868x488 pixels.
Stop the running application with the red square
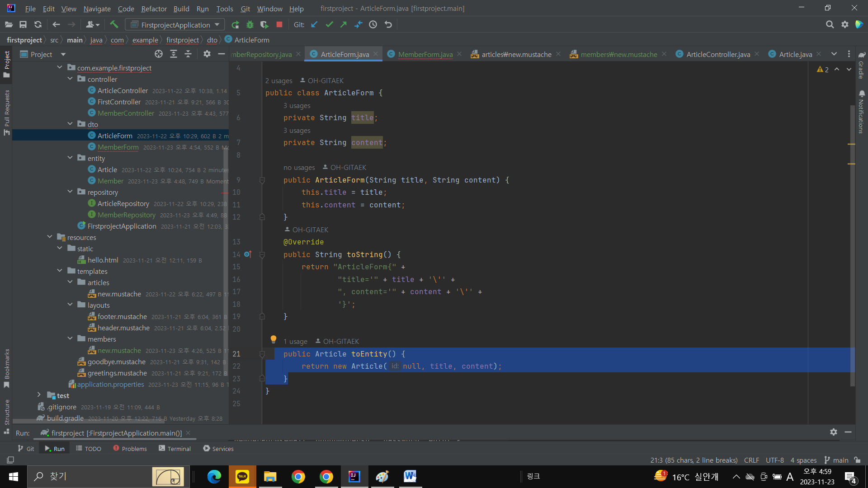pyautogui.click(x=279, y=25)
